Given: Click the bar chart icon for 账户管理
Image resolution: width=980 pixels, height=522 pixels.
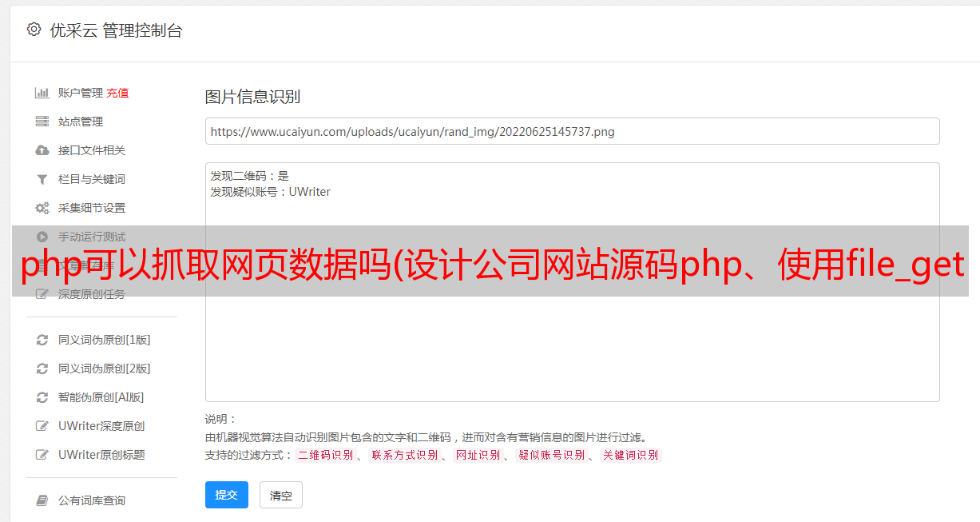Looking at the screenshot, I should (x=42, y=93).
